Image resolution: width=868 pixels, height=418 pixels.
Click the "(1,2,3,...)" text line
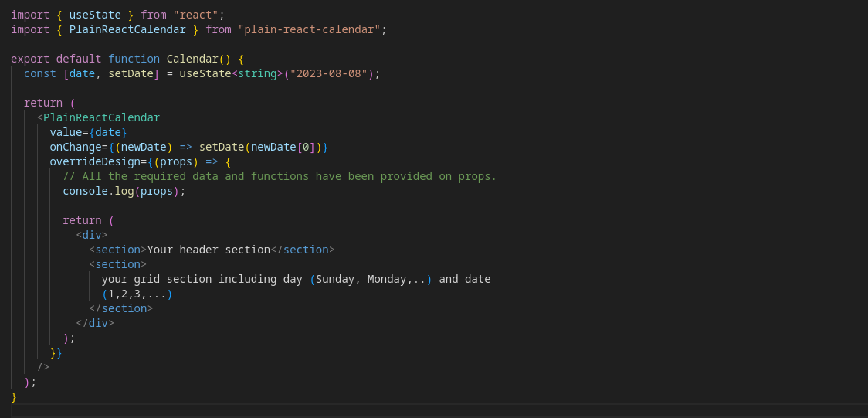pyautogui.click(x=137, y=294)
